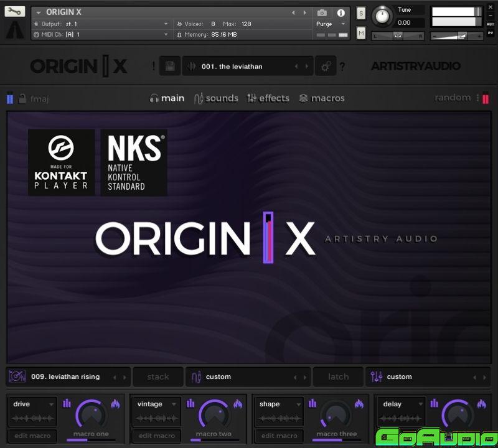498x448 pixels.
Task: Click the macro two knob
Action: point(214,414)
